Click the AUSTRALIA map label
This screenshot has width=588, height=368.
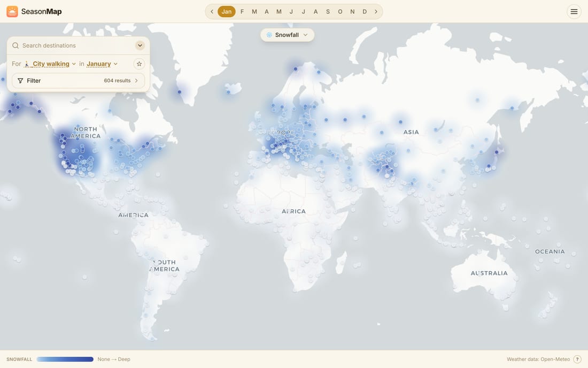[x=489, y=273]
